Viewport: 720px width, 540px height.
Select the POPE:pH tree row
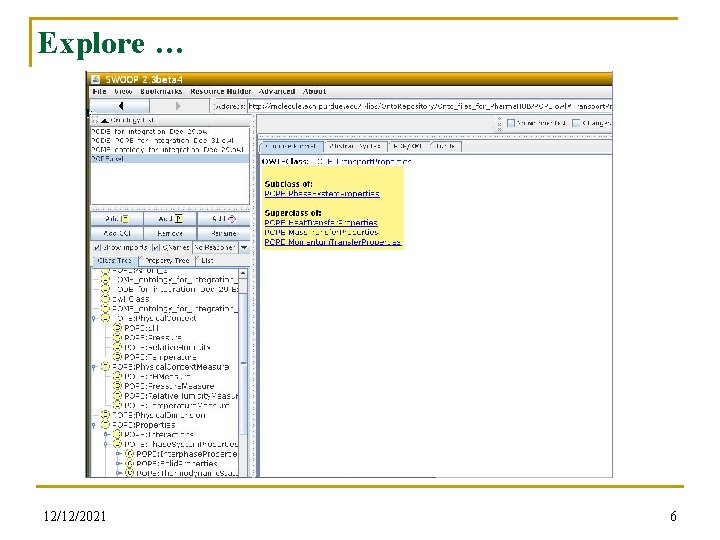point(141,328)
